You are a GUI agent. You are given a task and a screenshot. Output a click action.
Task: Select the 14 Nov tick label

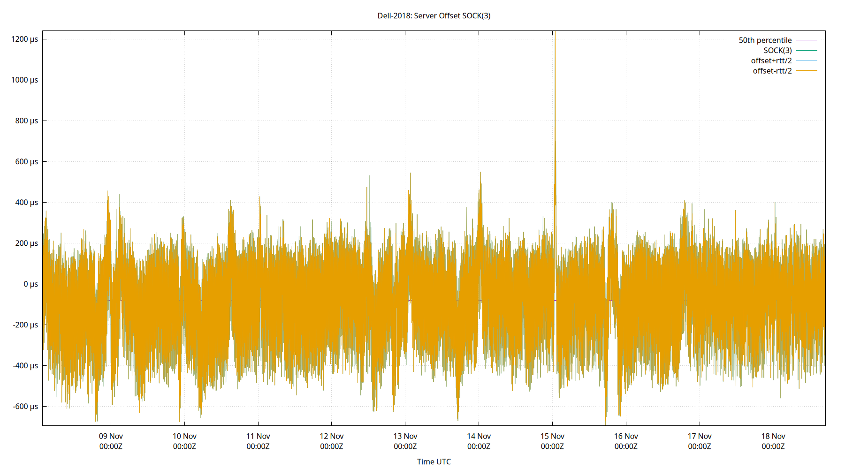click(x=480, y=436)
